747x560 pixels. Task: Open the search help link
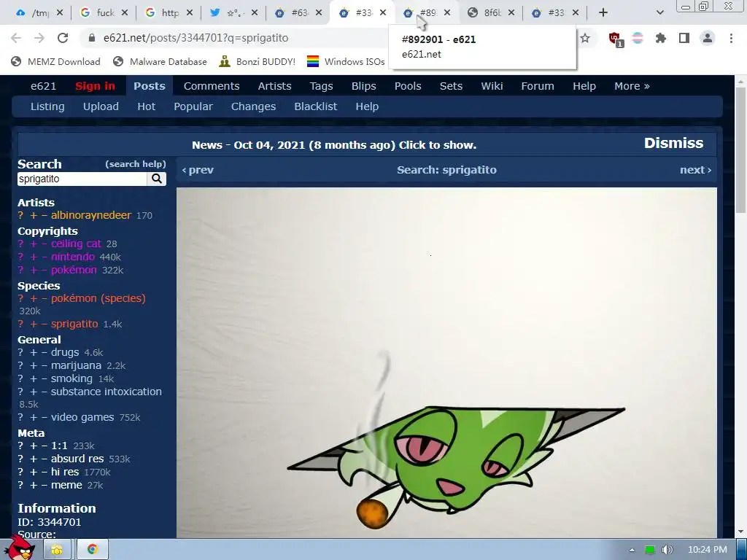pos(136,164)
